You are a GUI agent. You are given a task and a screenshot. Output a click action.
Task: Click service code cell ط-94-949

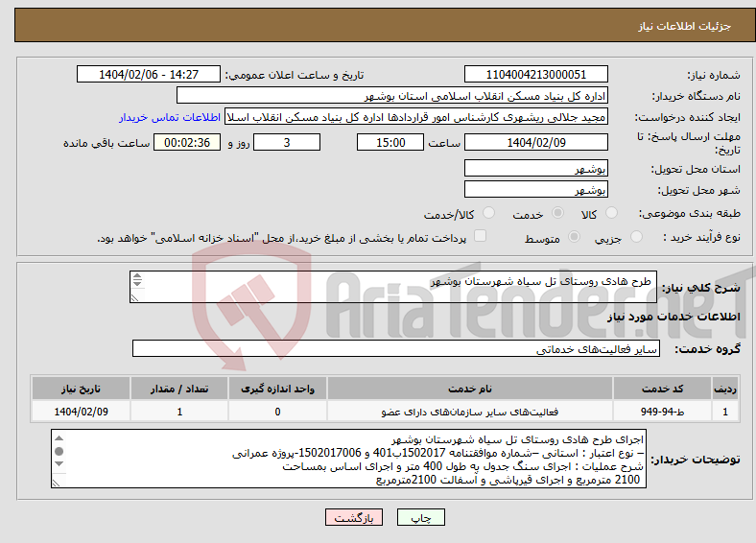663,412
